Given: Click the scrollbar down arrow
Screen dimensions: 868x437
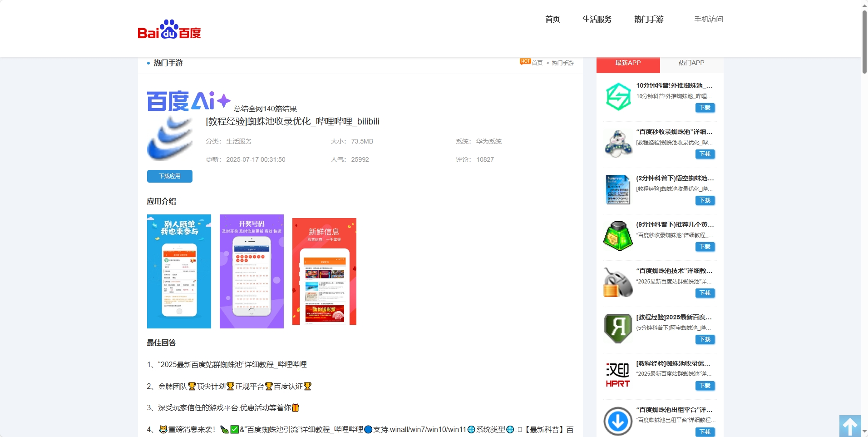Looking at the screenshot, I should tap(864, 432).
